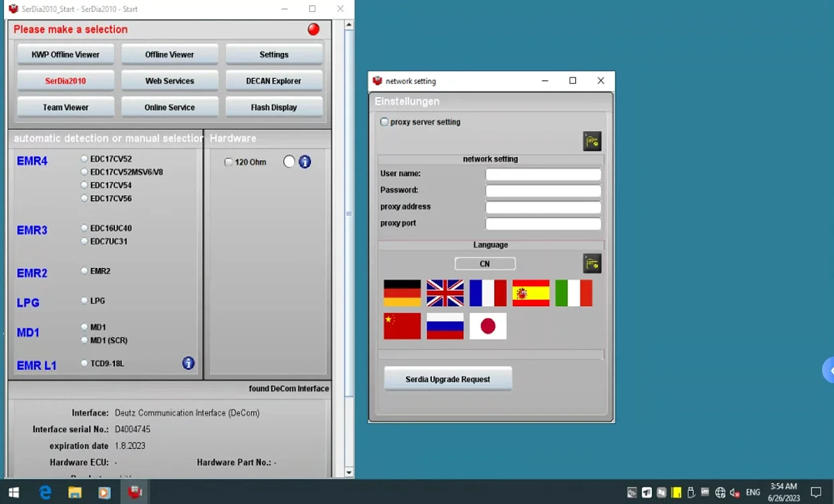
Task: Open the Windows Start menu
Action: pos(13,493)
